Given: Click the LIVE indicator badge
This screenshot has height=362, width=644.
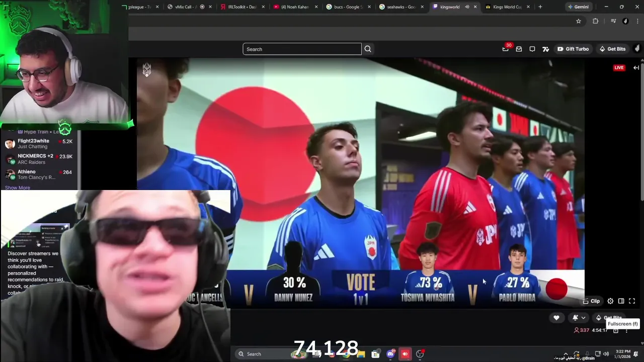Looking at the screenshot, I should [619, 67].
